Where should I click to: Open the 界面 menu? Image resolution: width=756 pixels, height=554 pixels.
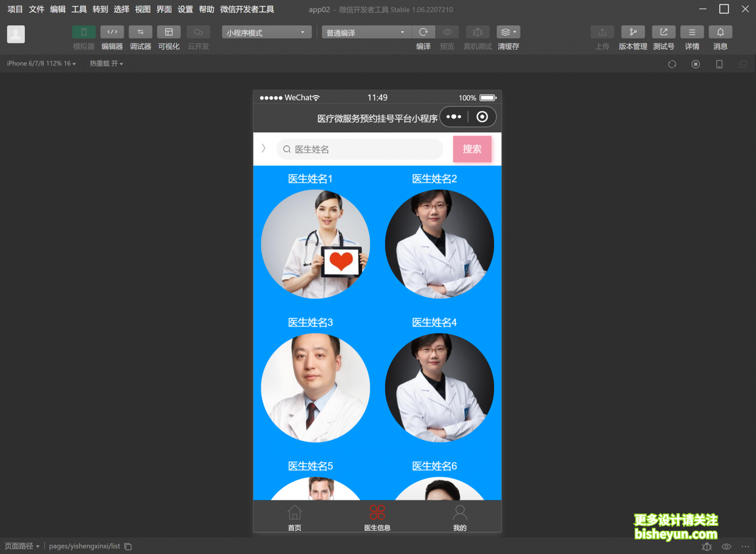coord(164,9)
